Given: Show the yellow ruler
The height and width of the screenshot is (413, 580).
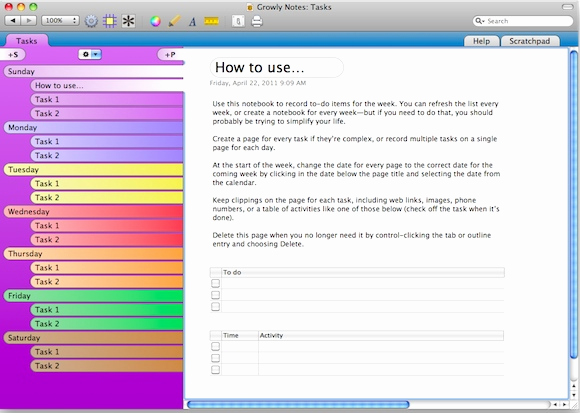Looking at the screenshot, I should [212, 21].
